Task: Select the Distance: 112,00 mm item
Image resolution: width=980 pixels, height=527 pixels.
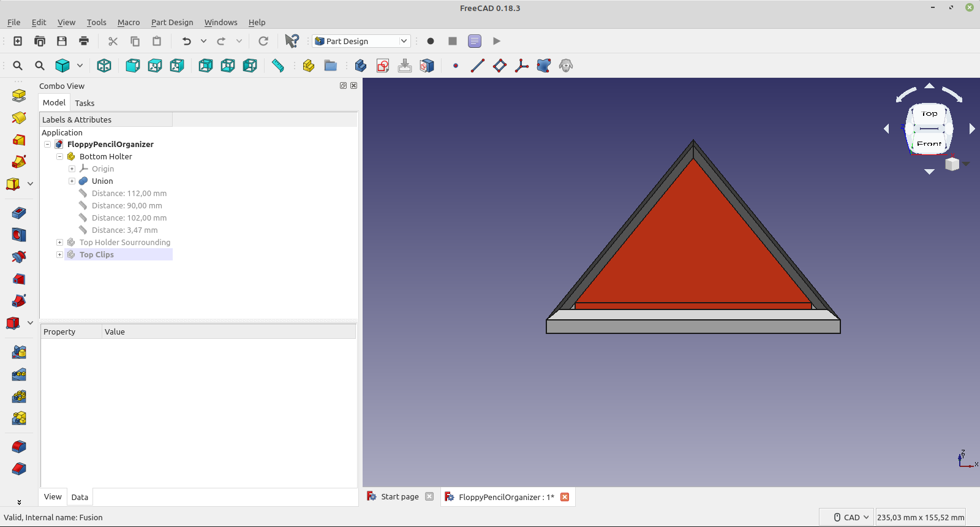Action: click(129, 194)
